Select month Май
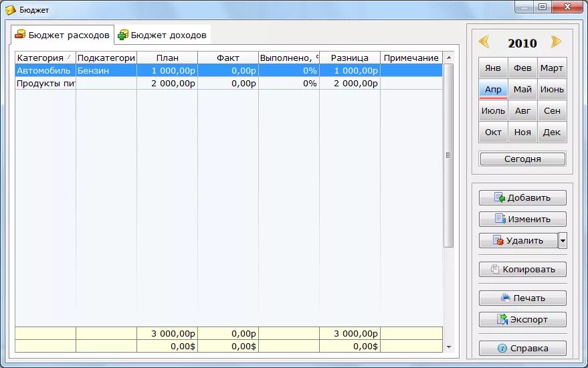The image size is (588, 368). click(522, 89)
